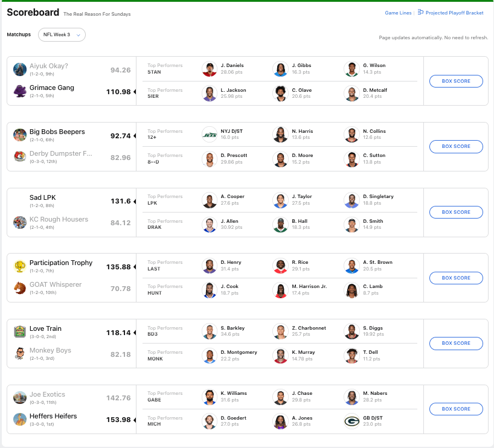This screenshot has height=448, width=494.
Task: Click the Monkey Boys team avatar
Action: click(20, 354)
